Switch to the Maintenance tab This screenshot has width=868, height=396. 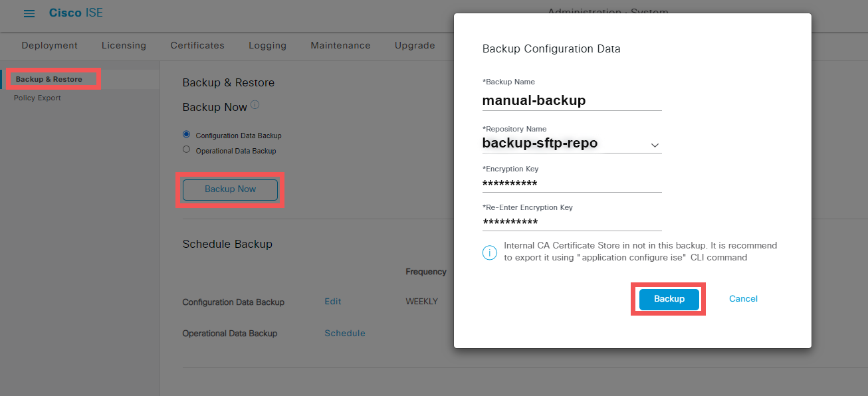[340, 46]
